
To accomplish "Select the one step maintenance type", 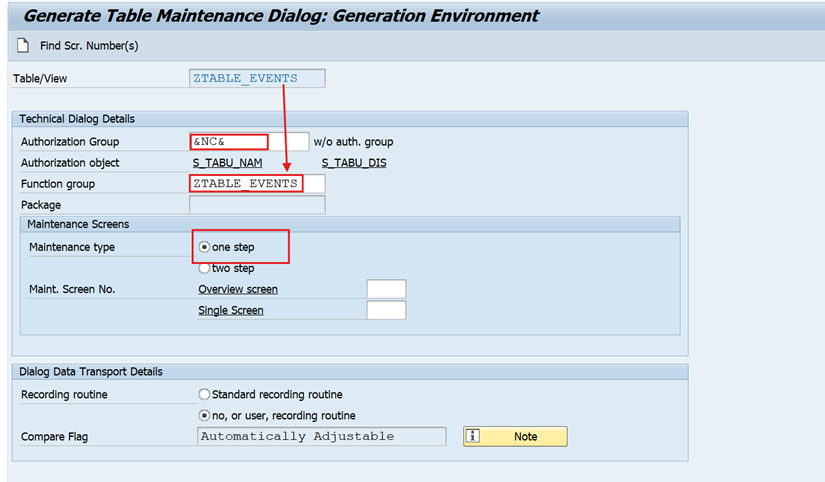I will point(205,247).
